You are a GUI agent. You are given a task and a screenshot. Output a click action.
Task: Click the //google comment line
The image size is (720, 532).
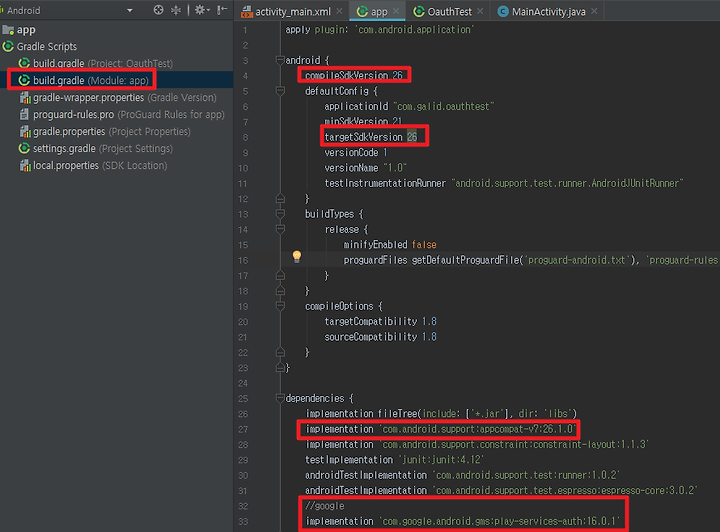(325, 506)
